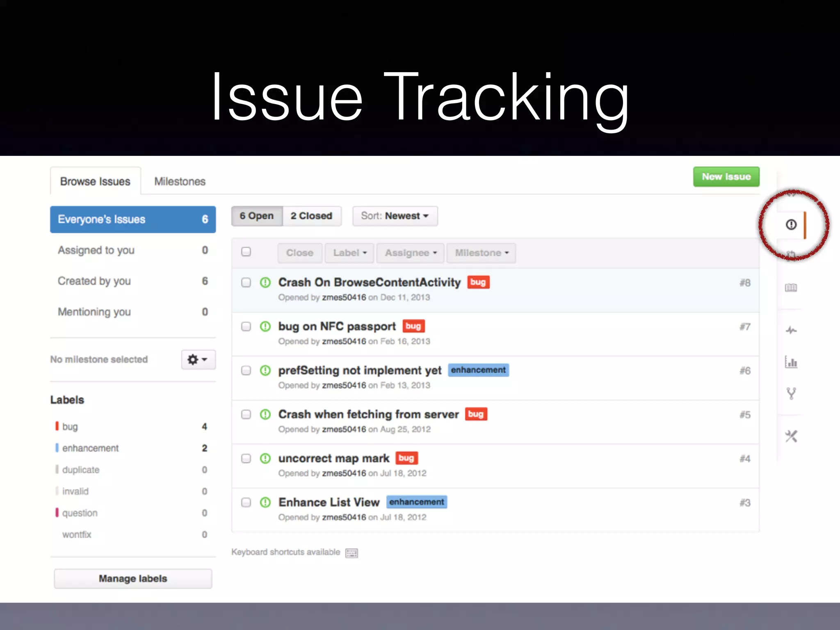Click bug tag on Crash On BrowseContentActivity
Screen dimensions: 840x630
tap(478, 282)
